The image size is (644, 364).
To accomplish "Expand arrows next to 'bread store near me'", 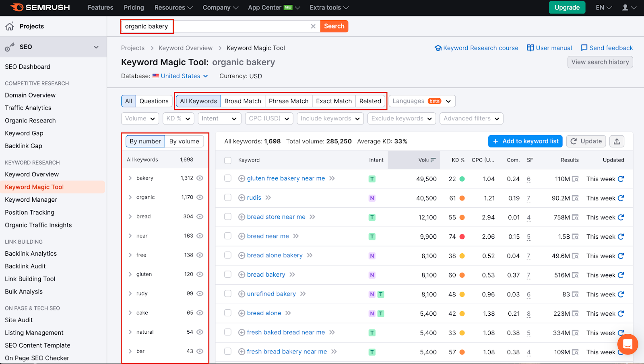I will click(x=312, y=217).
